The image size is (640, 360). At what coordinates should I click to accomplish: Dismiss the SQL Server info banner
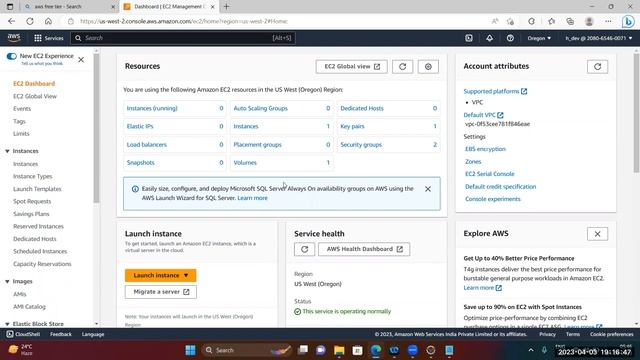pos(428,189)
